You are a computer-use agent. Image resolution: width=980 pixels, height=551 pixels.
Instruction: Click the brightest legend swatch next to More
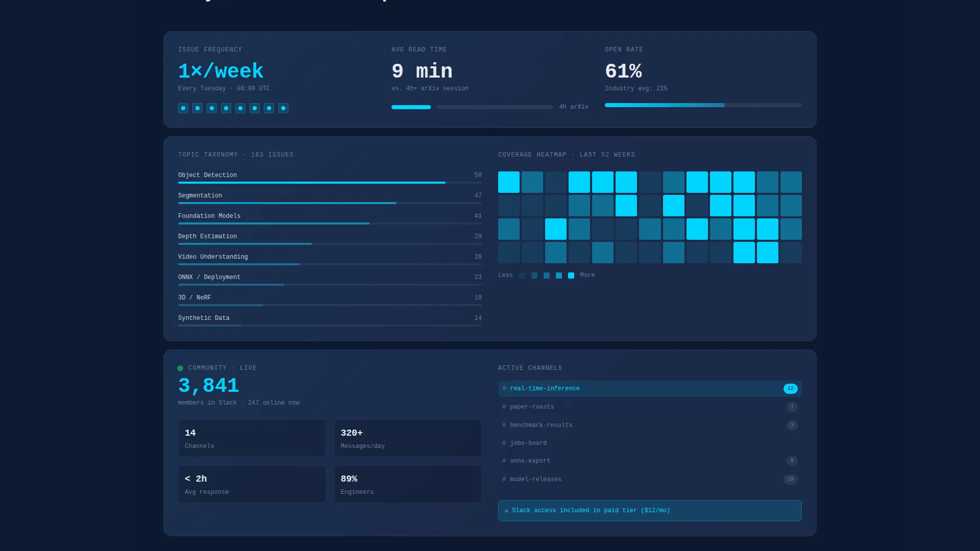click(x=571, y=275)
